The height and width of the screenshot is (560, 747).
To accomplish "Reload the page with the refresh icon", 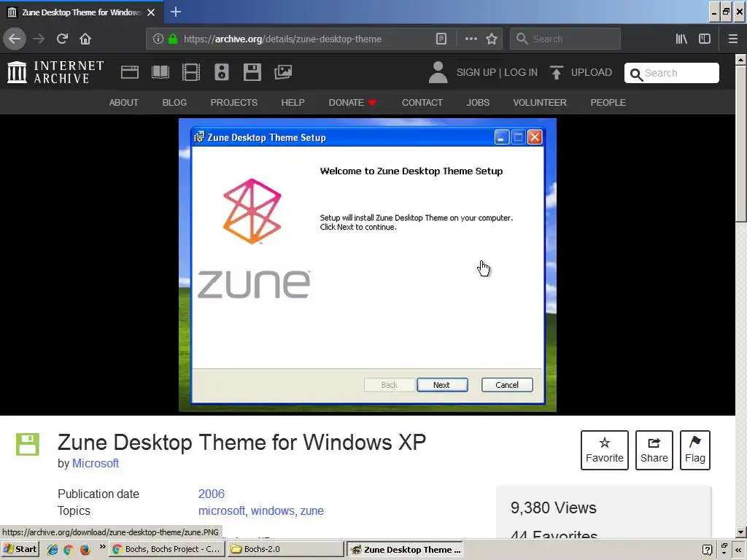I will [x=62, y=39].
